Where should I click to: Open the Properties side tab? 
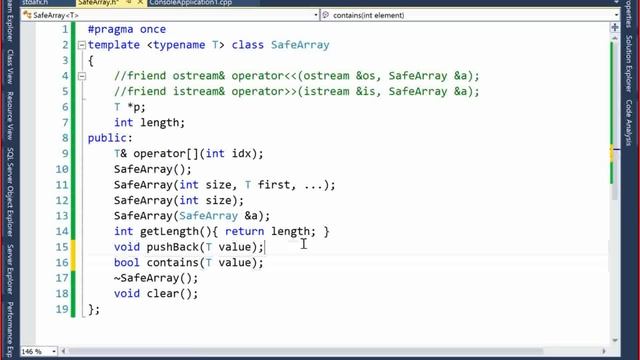pos(629,13)
